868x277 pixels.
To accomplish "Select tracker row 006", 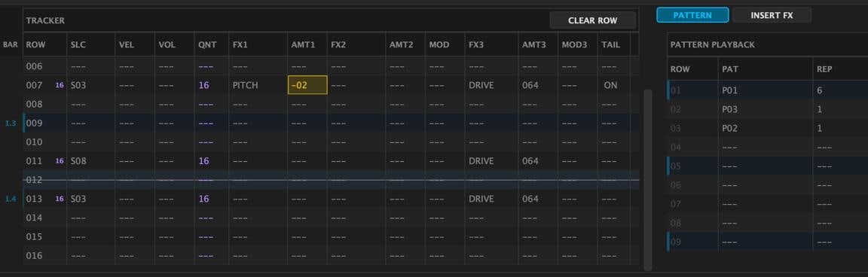I will (x=331, y=66).
